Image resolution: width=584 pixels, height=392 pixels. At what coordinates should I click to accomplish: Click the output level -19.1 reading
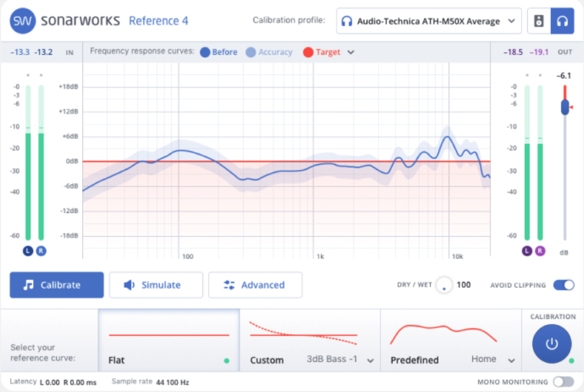[x=539, y=52]
